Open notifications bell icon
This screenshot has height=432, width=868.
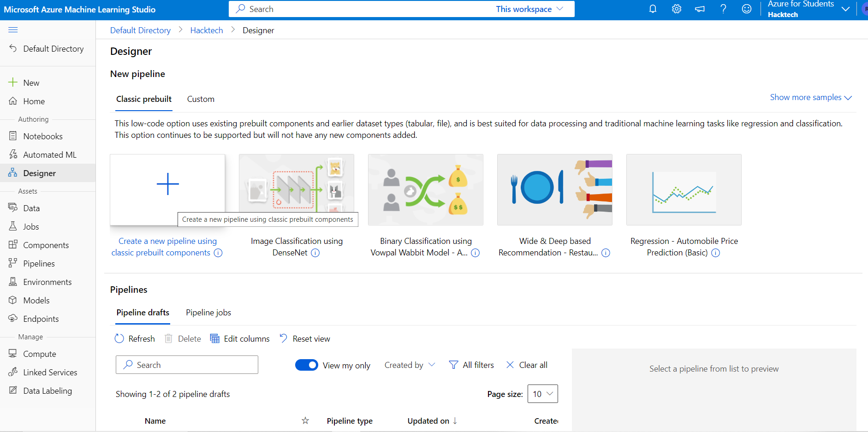[x=653, y=9]
